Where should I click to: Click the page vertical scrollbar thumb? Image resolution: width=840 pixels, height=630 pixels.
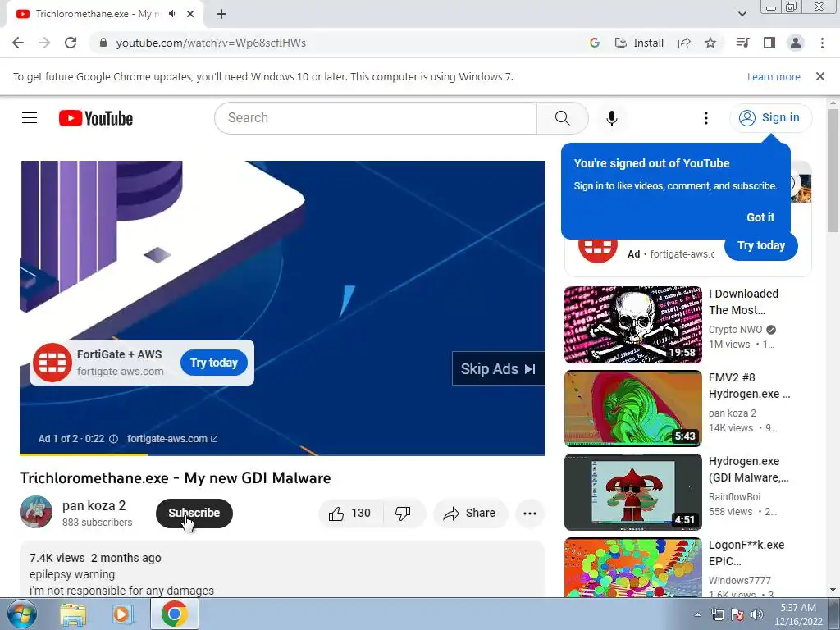[x=833, y=171]
